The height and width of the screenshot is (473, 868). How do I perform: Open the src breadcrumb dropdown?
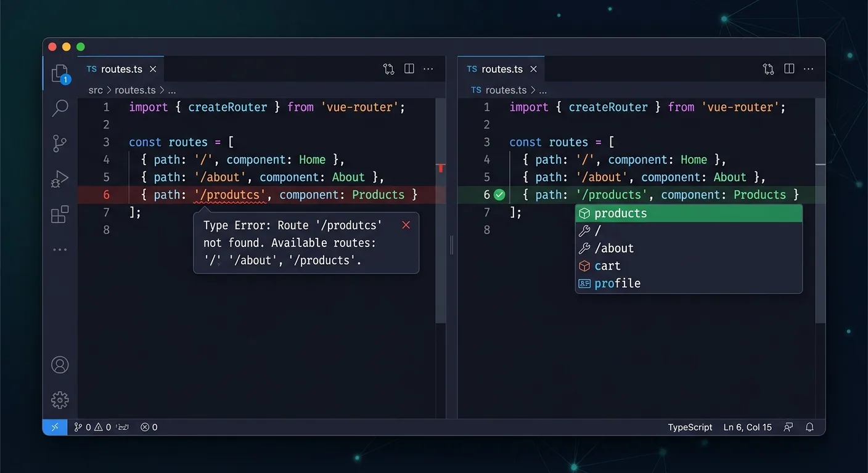click(96, 90)
